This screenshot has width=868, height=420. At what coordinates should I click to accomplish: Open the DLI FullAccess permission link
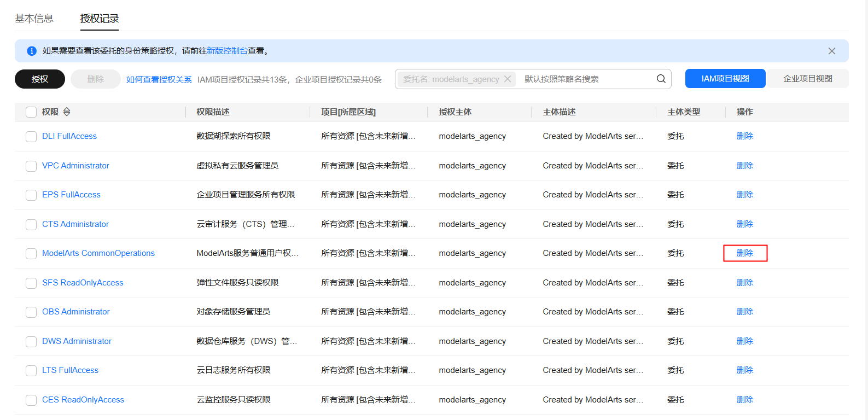pyautogui.click(x=69, y=136)
